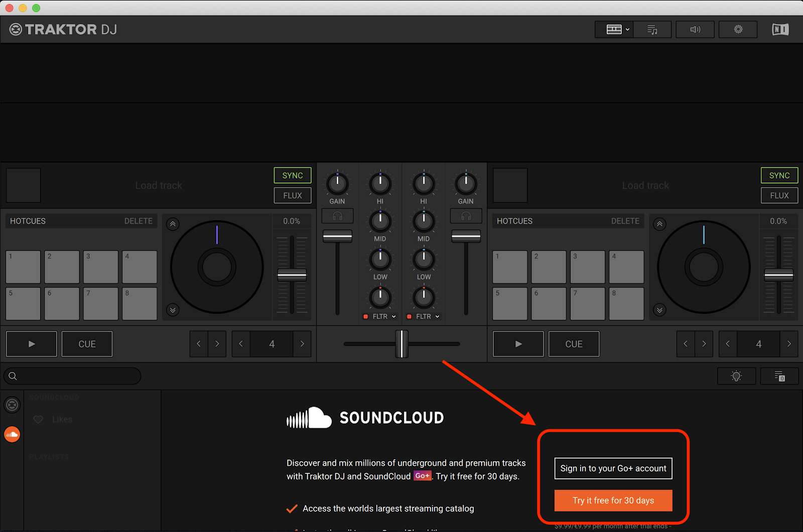803x532 pixels.
Task: Open the preparation list icon
Action: point(779,376)
